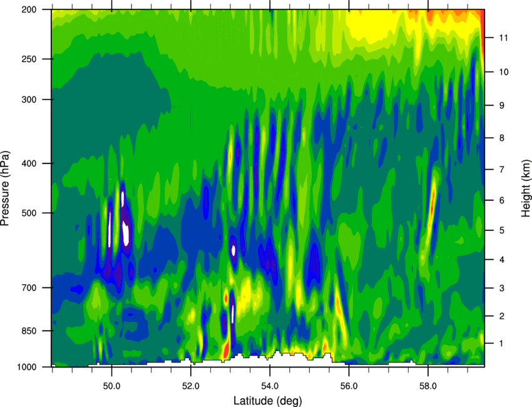Click the 300 pressure tick label
Screen dimensions: 532x407
tap(29, 100)
